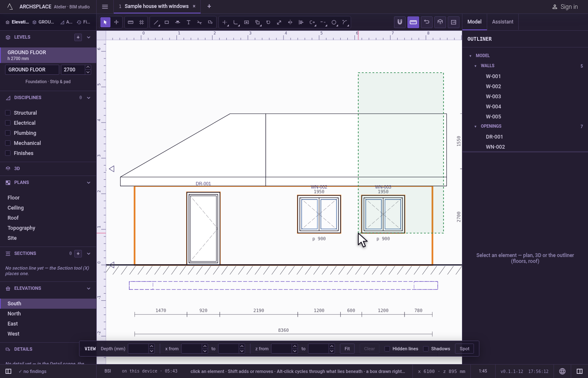Collapse the WALLS tree group
This screenshot has width=588, height=378.
tap(475, 66)
